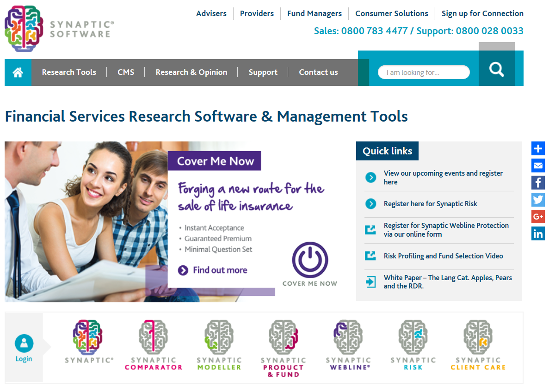This screenshot has height=392, width=549.
Task: Click Sign up for Connection
Action: [482, 14]
